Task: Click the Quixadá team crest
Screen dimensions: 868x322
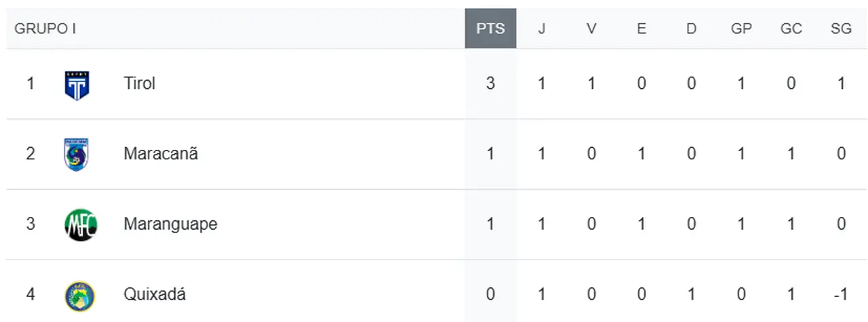Action: pos(79,296)
